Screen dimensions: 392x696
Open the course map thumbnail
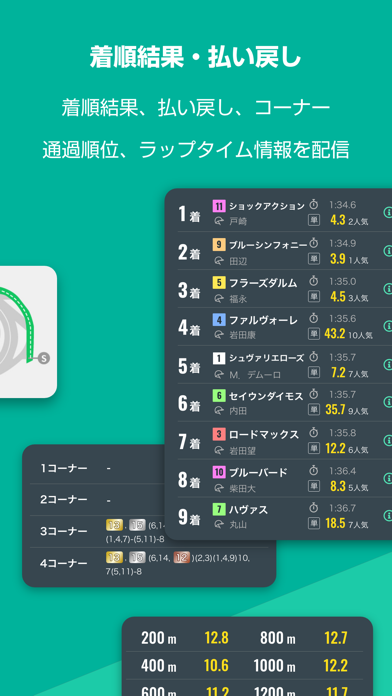28,332
